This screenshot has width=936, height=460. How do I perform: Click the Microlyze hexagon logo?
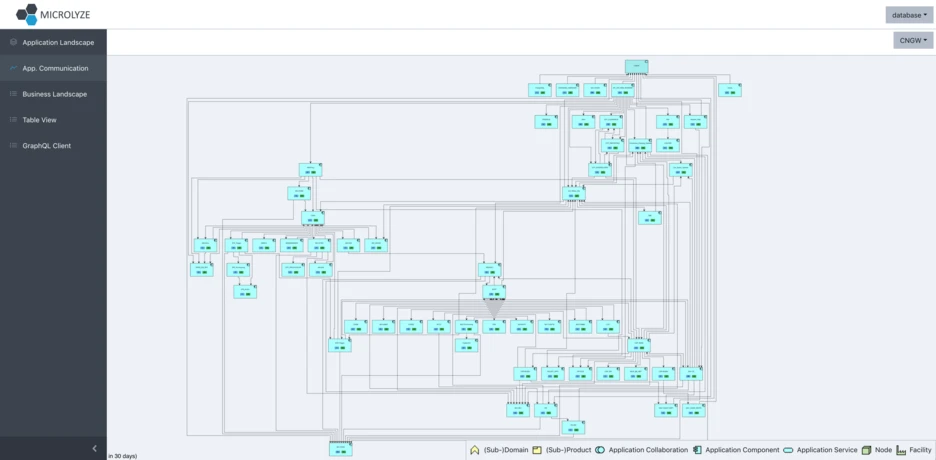click(27, 14)
